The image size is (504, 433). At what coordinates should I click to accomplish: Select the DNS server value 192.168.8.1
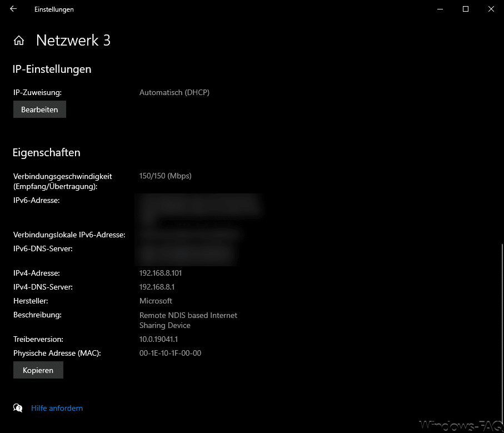tap(157, 287)
